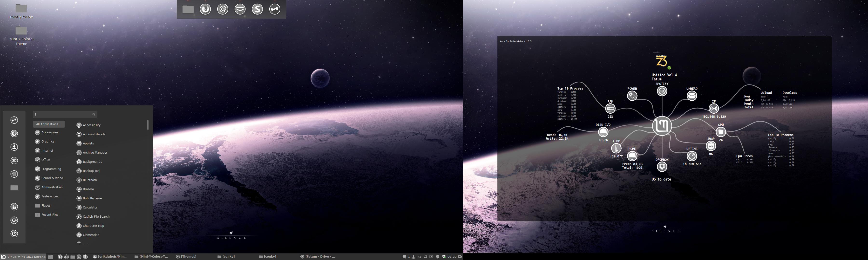Click the magnifier icon in menu search
This screenshot has height=260, width=868.
click(x=94, y=114)
